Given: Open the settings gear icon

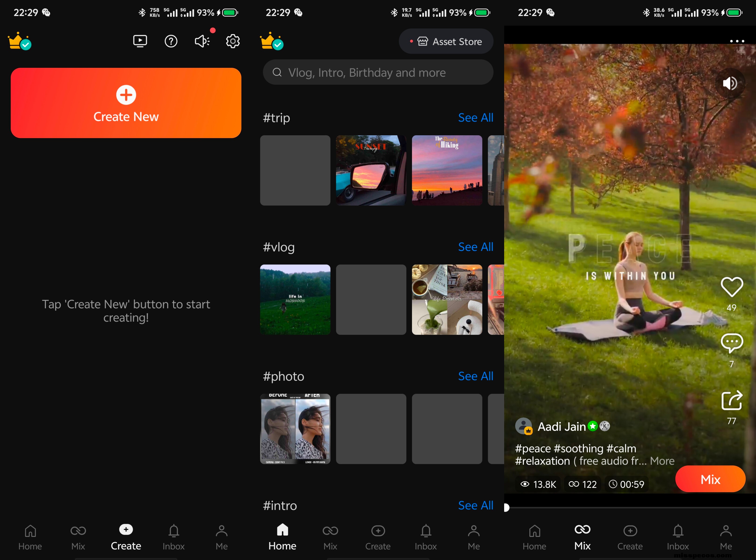Looking at the screenshot, I should click(x=233, y=41).
